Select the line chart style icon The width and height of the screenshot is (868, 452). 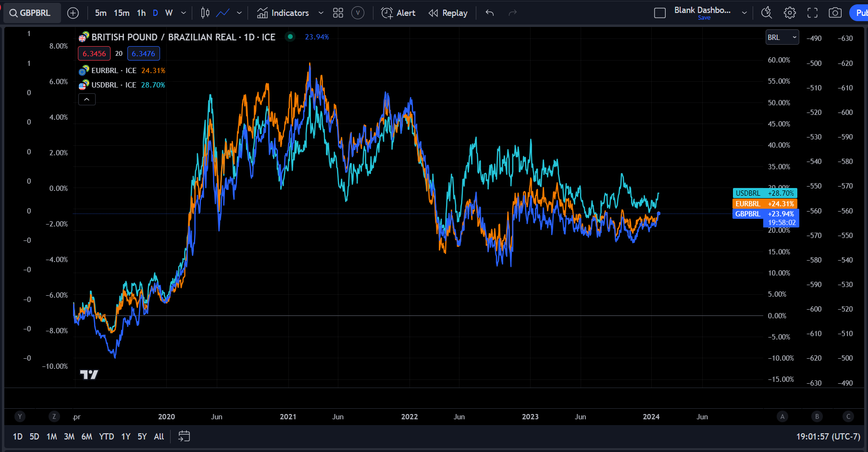[x=223, y=13]
